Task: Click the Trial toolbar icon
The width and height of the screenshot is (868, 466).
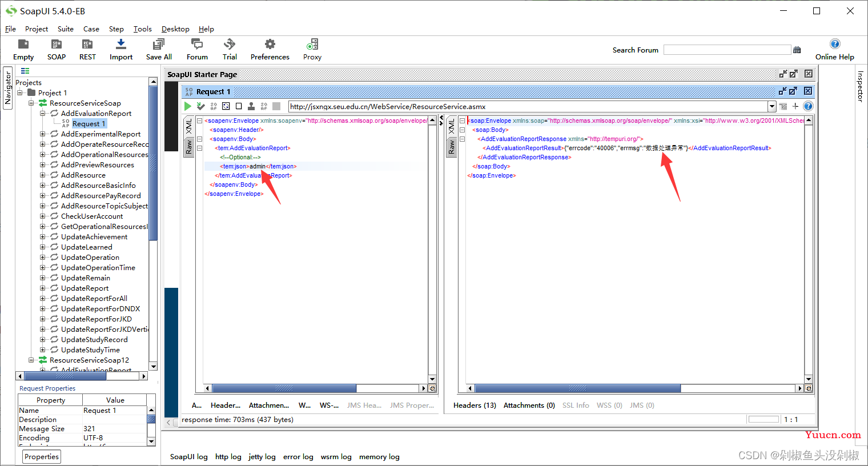Action: (230, 50)
